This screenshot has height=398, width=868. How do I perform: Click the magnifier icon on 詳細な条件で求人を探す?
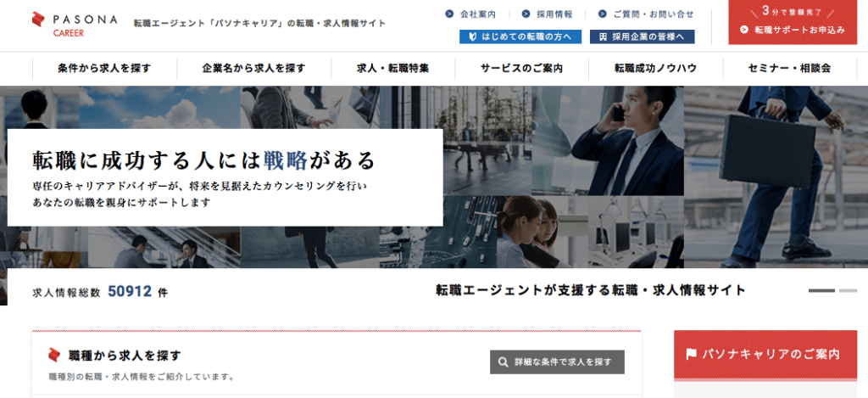503,362
